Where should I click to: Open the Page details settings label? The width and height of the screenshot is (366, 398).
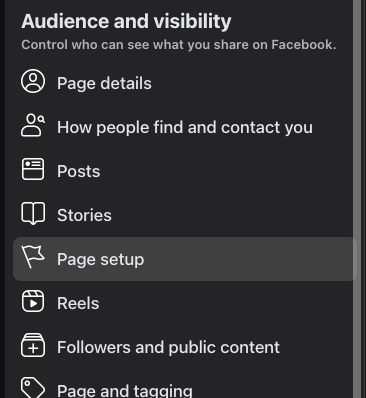coord(104,83)
